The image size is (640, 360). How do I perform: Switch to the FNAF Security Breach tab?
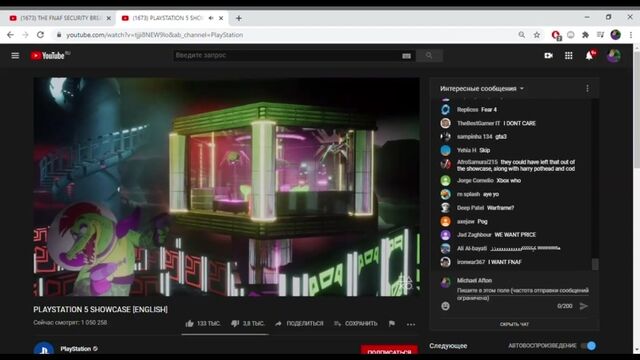tap(60, 18)
